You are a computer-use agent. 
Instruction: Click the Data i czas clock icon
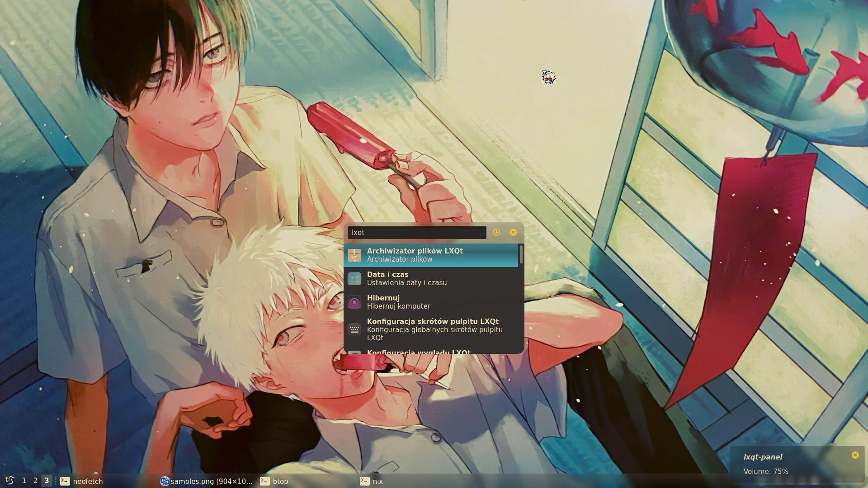coord(354,278)
